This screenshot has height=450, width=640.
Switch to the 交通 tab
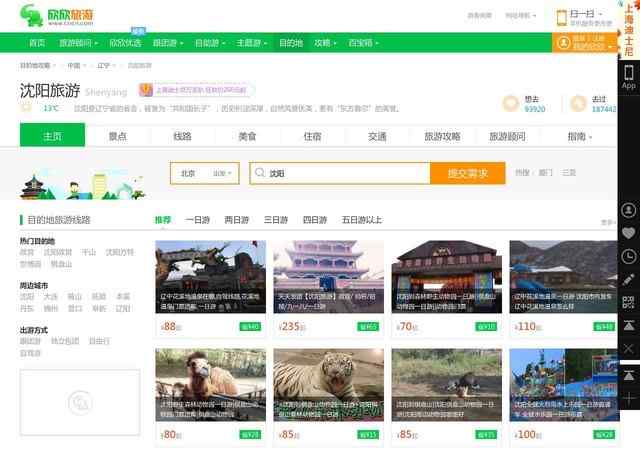click(377, 136)
